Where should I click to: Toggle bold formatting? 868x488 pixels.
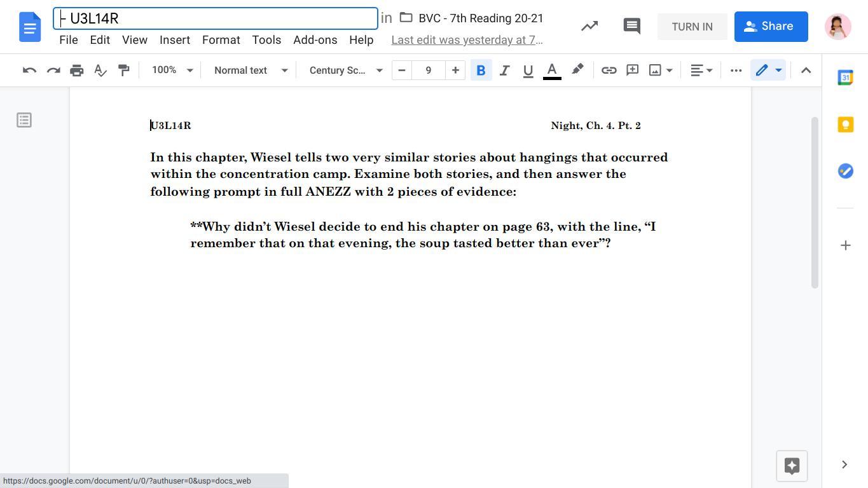coord(481,71)
